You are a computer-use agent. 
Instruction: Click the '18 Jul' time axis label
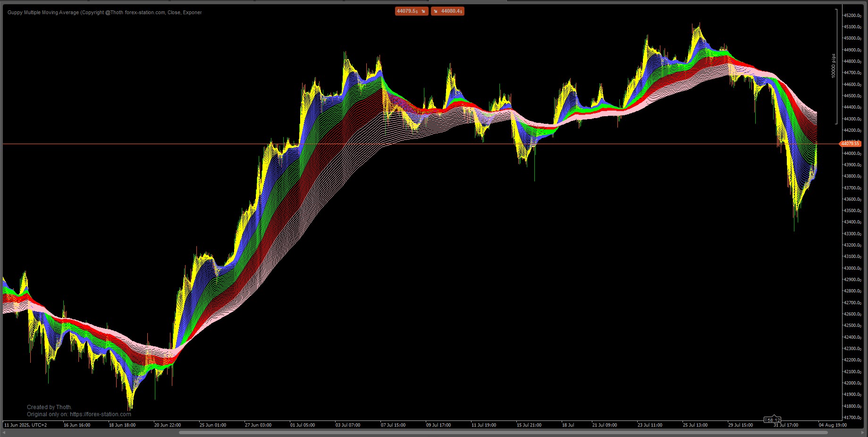pos(568,425)
